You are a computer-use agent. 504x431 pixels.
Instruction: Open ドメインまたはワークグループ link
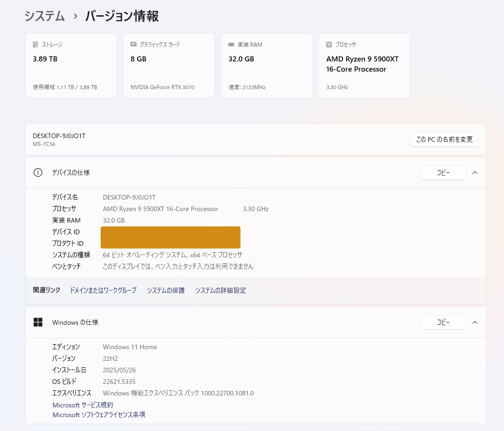[103, 291]
